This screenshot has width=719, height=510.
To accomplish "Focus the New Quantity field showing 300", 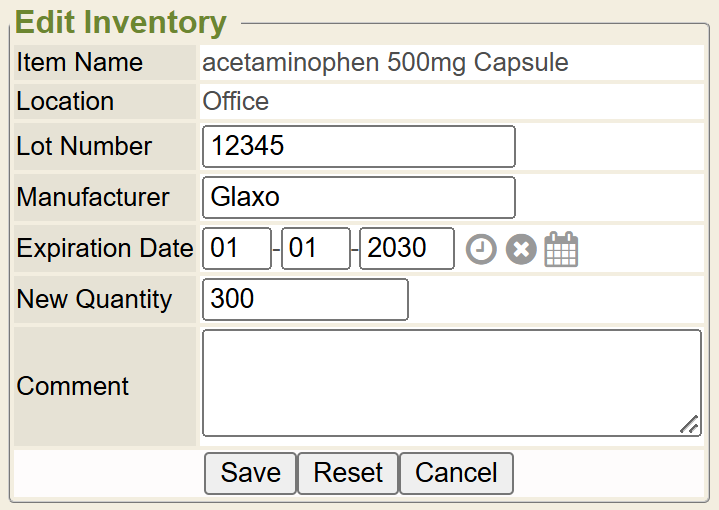I will (x=305, y=299).
